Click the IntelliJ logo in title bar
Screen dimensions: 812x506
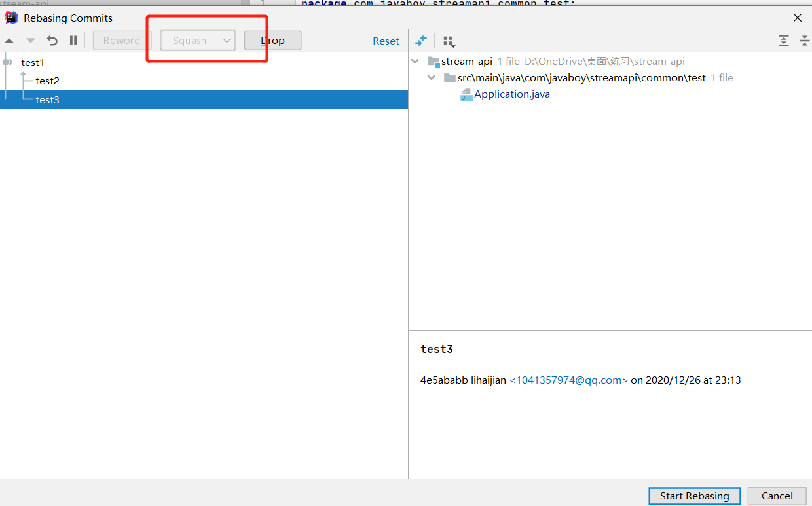[11, 18]
